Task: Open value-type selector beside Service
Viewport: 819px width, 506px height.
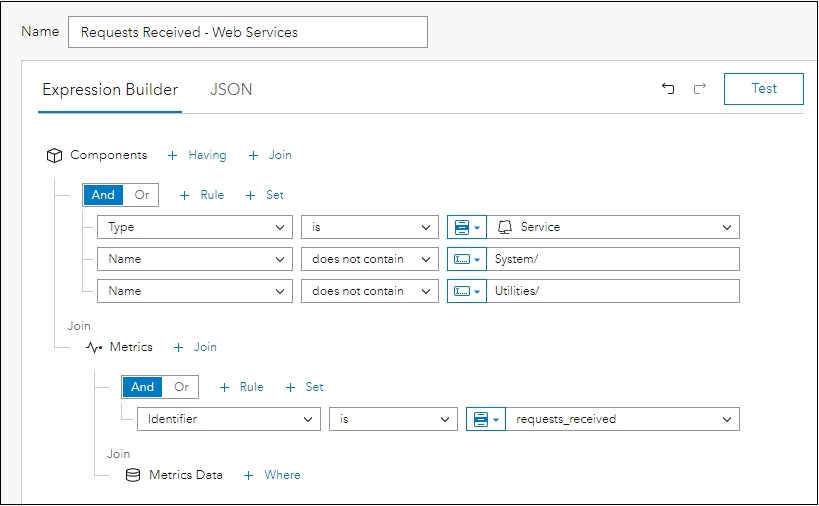Action: pos(467,227)
